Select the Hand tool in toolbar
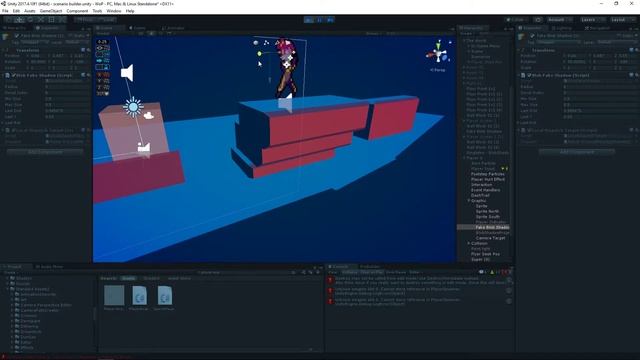 [9, 20]
